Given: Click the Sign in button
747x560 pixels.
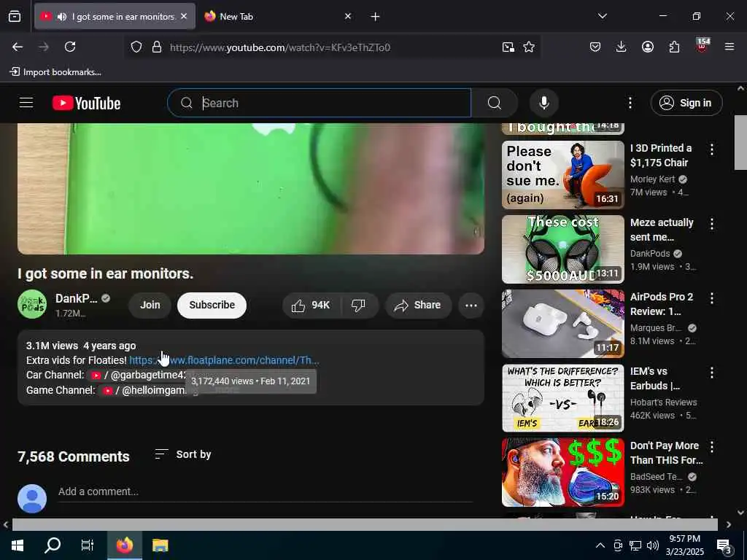Looking at the screenshot, I should [x=686, y=103].
